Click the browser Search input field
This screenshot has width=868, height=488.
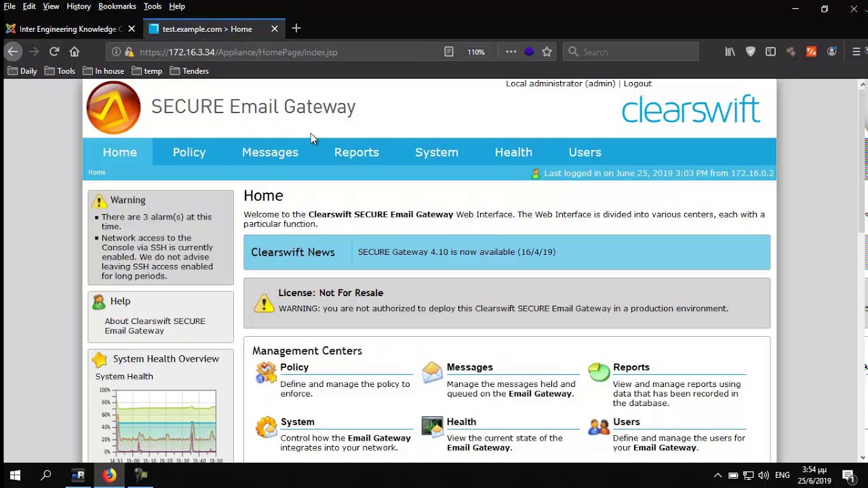[631, 52]
